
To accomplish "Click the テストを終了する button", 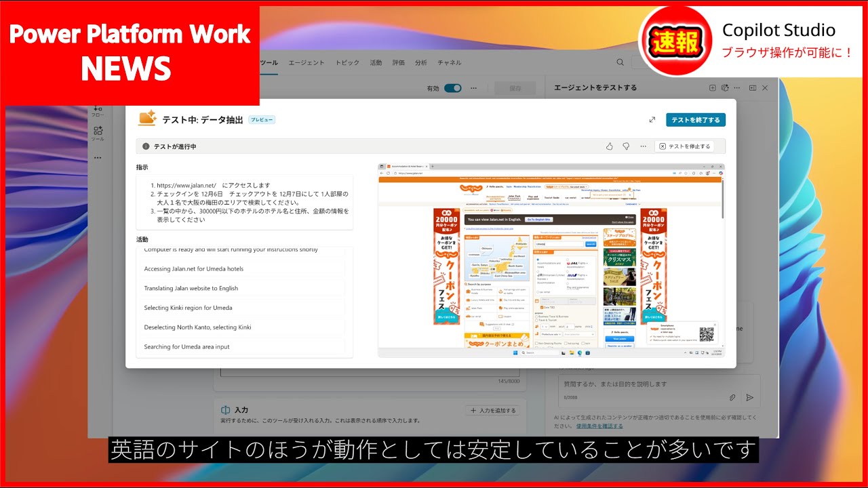I will pyautogui.click(x=695, y=120).
